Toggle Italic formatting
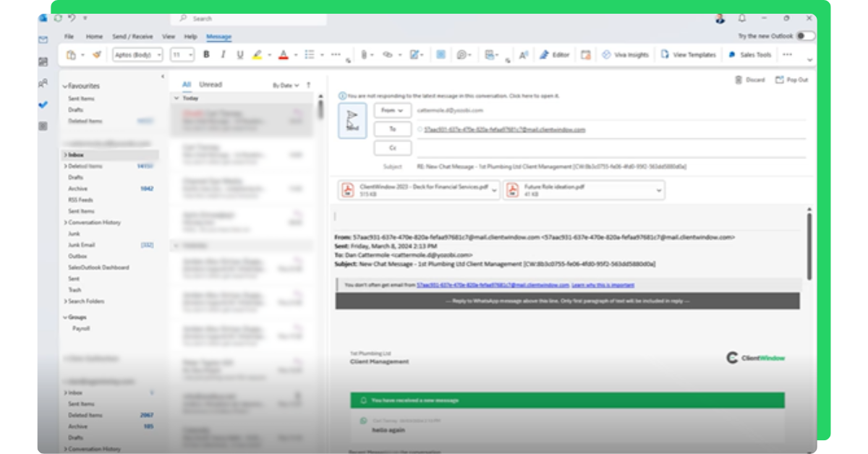This screenshot has height=454, width=868. click(223, 55)
